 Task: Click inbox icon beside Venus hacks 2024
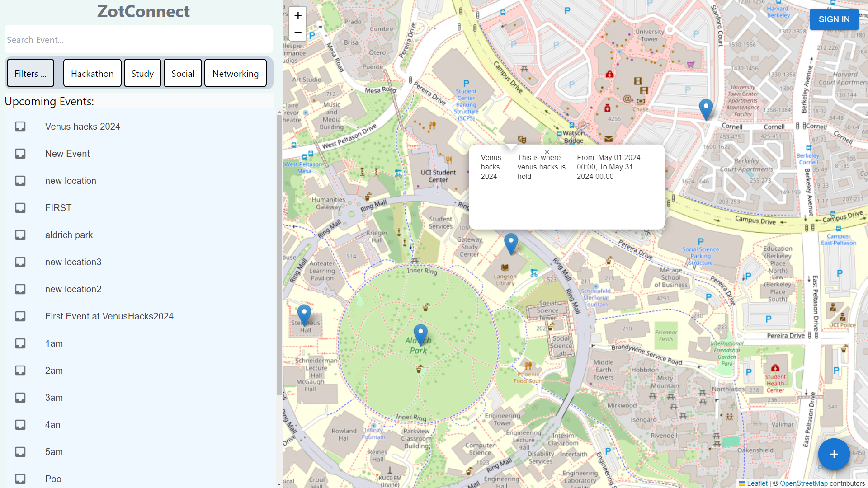[20, 127]
